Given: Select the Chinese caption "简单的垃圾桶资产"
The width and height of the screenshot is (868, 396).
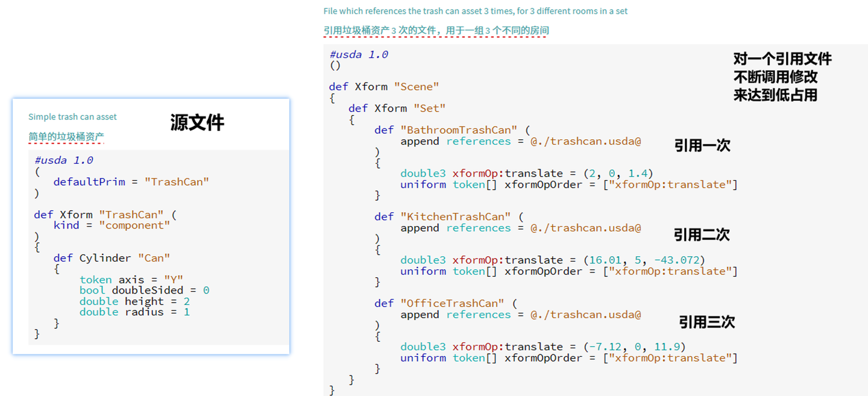Looking at the screenshot, I should coord(66,137).
